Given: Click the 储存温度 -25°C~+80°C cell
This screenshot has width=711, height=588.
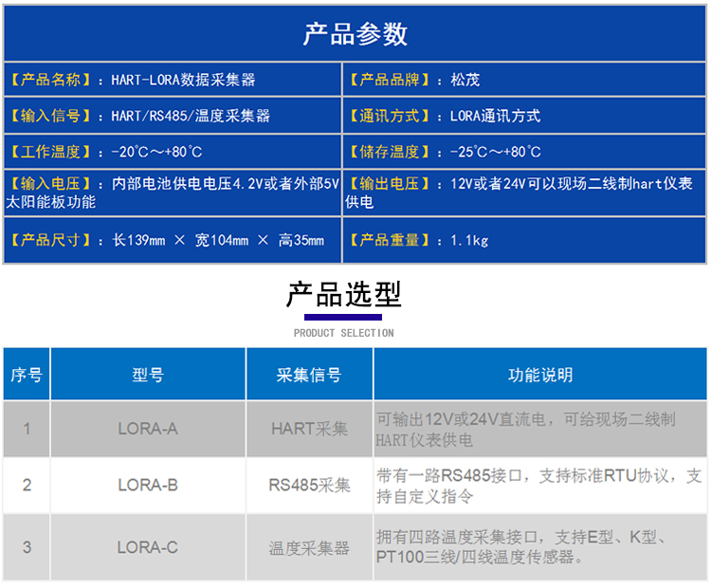Looking at the screenshot, I should pos(524,152).
